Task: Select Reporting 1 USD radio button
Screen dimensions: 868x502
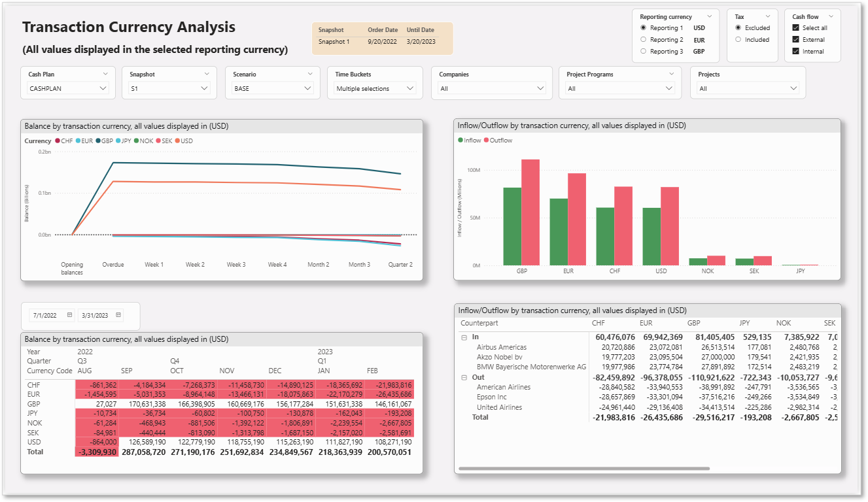Action: [x=644, y=28]
